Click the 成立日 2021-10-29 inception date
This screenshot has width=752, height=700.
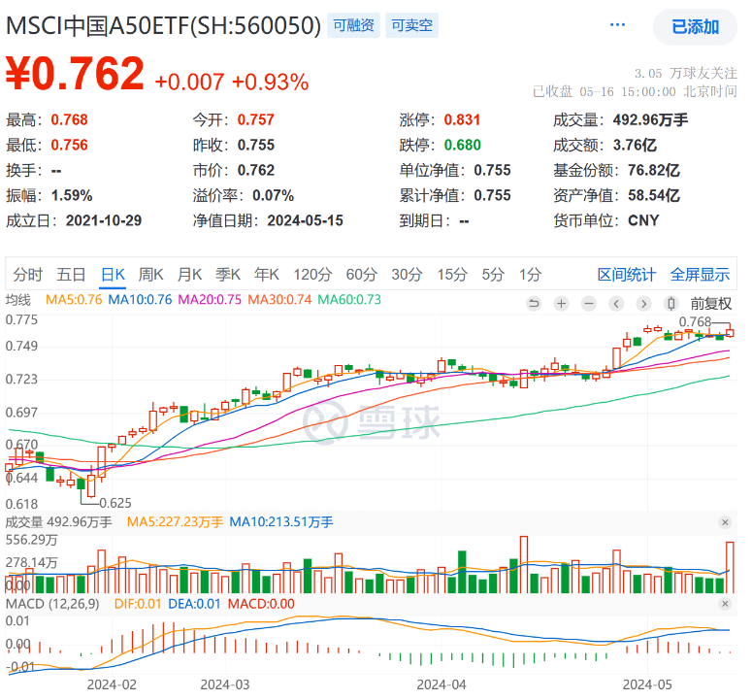pos(74,220)
